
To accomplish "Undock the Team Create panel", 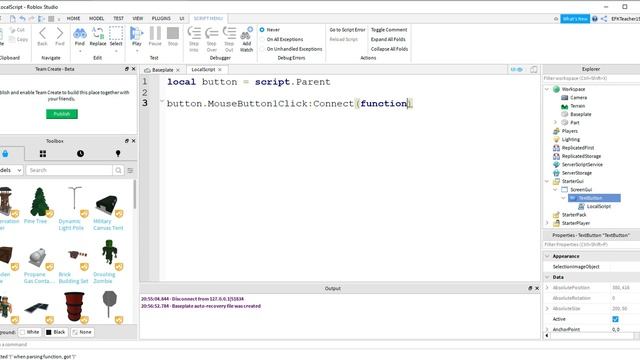I will pos(127,69).
